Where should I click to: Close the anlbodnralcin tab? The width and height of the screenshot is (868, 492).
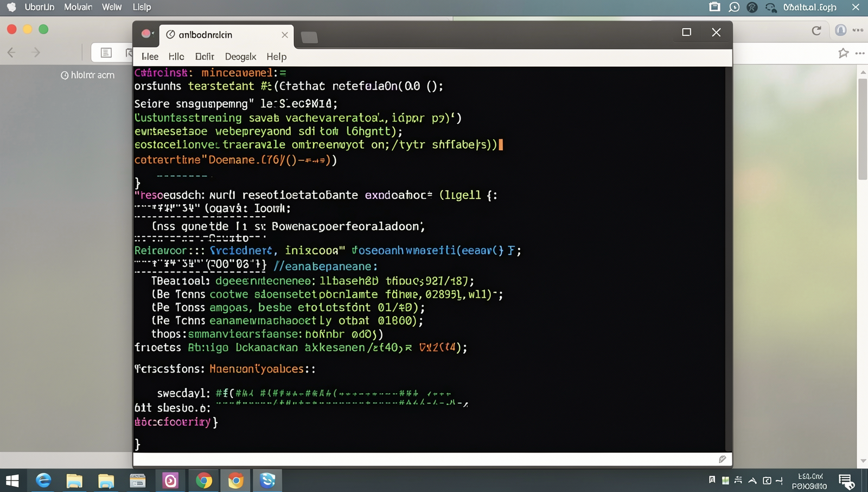tap(285, 35)
